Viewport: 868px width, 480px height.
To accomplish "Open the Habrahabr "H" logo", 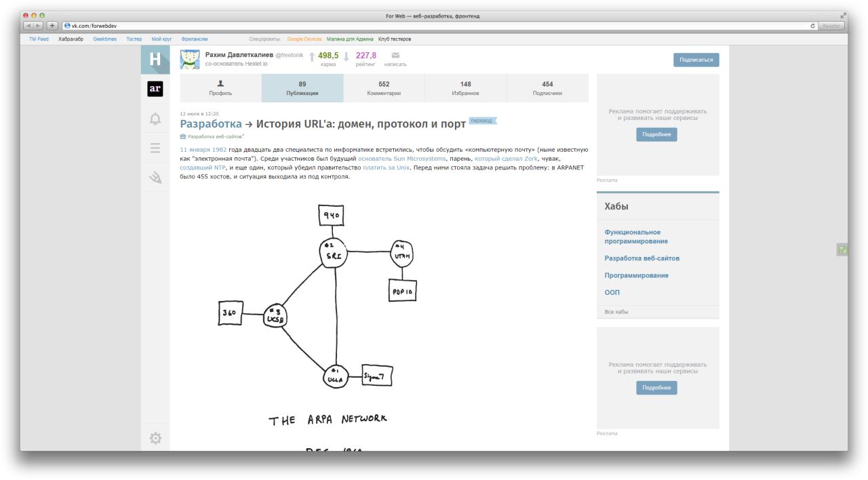I will (x=155, y=60).
